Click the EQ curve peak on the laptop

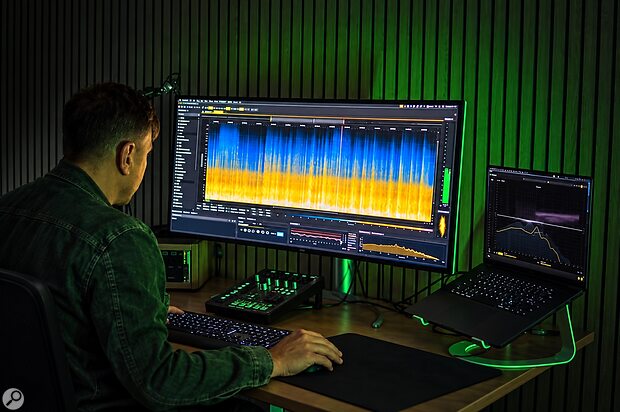[x=535, y=228]
